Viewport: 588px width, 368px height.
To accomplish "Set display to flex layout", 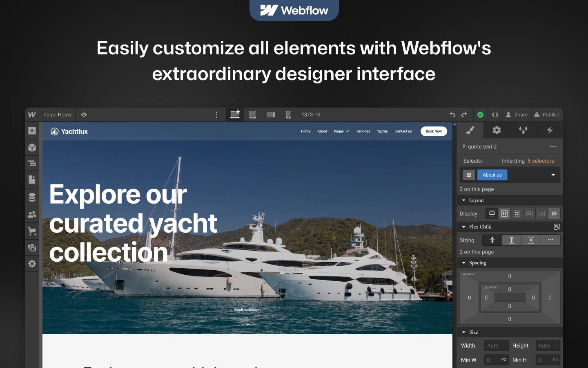I will pyautogui.click(x=504, y=213).
